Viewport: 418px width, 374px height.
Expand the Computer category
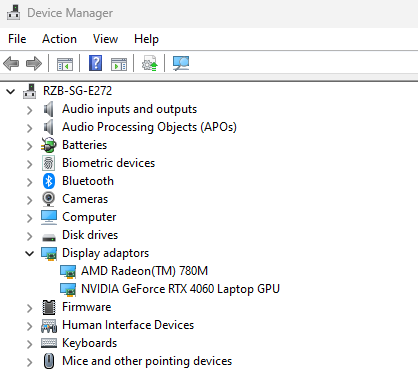pos(30,218)
